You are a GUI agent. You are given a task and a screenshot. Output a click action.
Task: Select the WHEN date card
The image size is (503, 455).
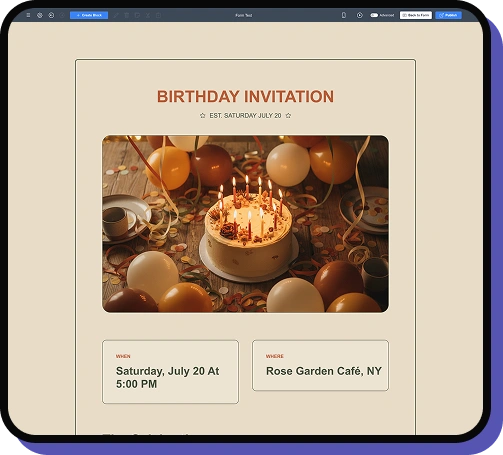coord(170,372)
